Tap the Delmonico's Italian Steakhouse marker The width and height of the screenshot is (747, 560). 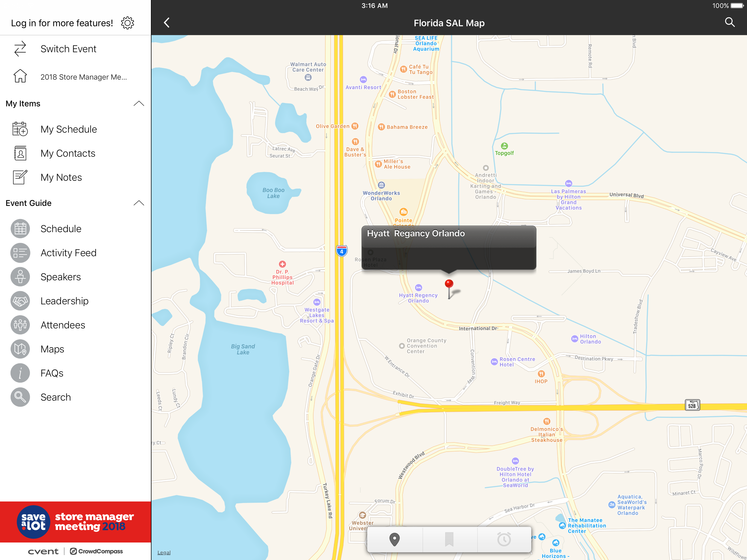tap(547, 421)
